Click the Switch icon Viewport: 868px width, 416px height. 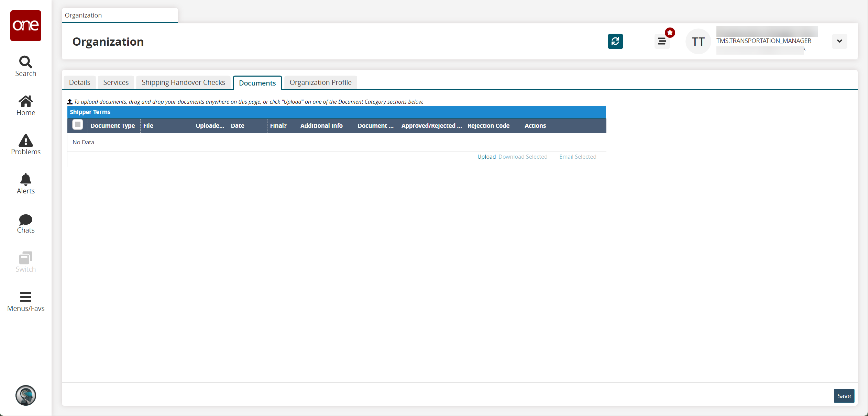point(26,262)
